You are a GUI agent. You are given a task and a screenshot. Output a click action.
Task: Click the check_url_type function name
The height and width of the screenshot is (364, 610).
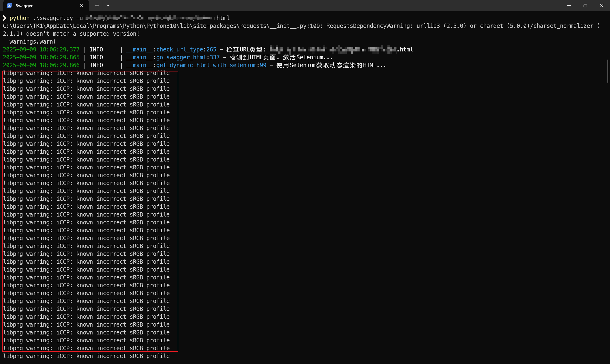click(179, 50)
